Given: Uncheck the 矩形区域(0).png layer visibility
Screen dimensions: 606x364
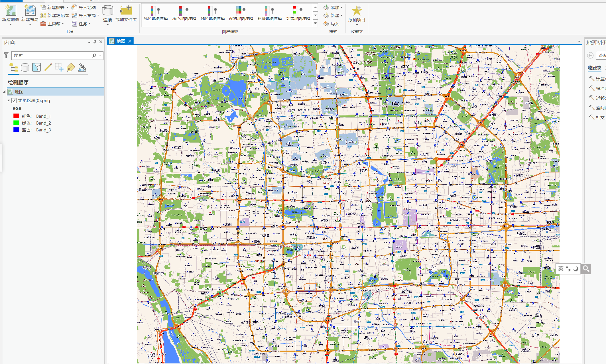Looking at the screenshot, I should [x=14, y=101].
